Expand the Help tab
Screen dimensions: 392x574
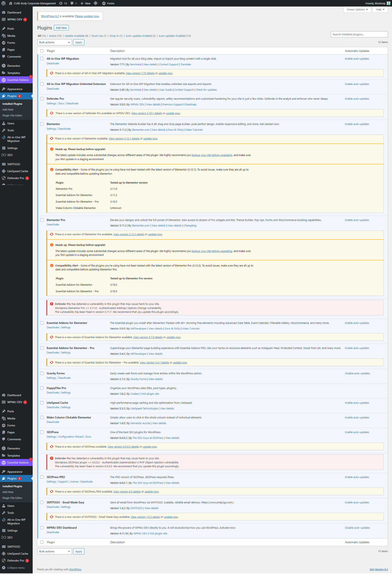380,9
